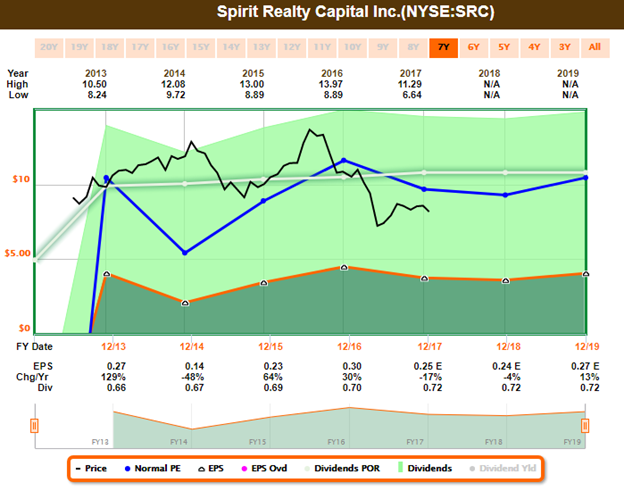624x491 pixels.
Task: Click the 12/18 EPS estimate 0.24 E
Action: click(506, 366)
